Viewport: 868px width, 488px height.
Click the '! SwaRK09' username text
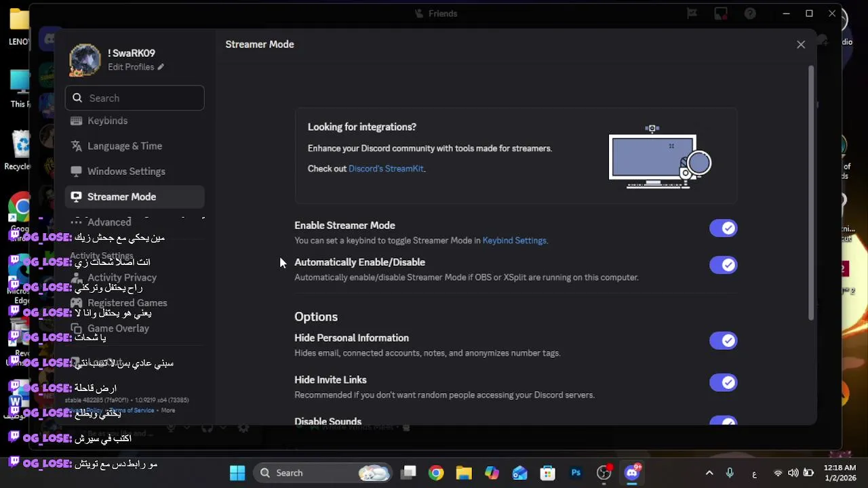click(x=132, y=53)
